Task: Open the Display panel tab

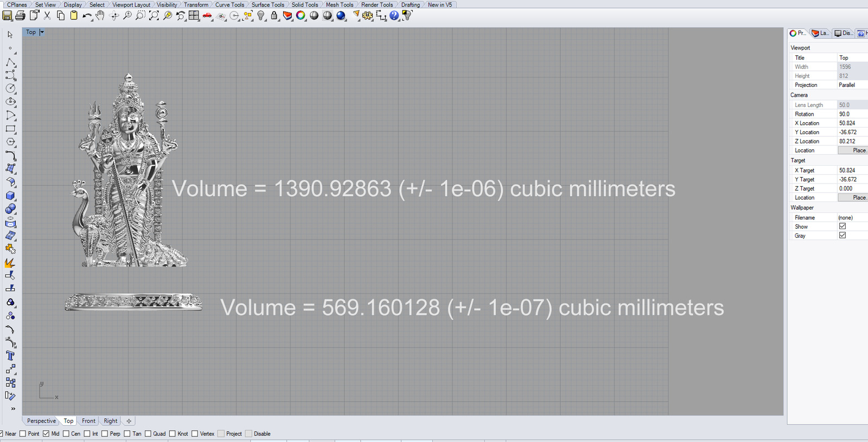Action: 844,33
